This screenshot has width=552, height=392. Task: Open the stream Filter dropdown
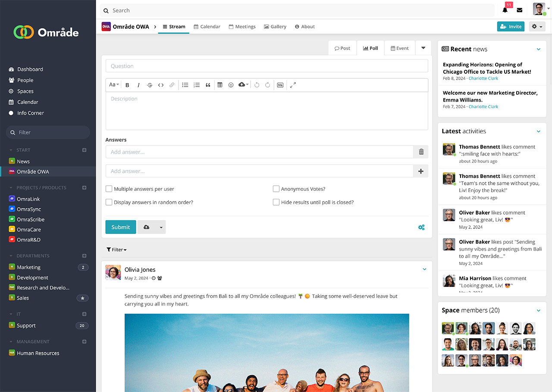coord(116,250)
